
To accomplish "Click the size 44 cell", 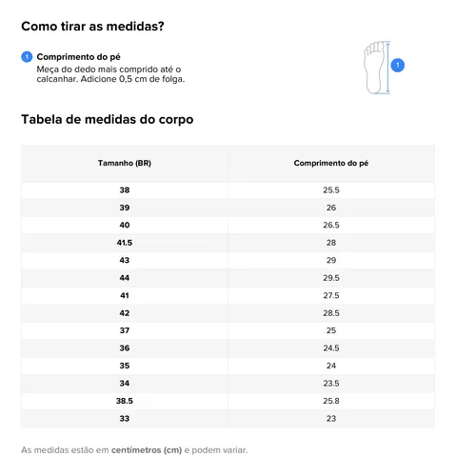I will click(x=125, y=278).
